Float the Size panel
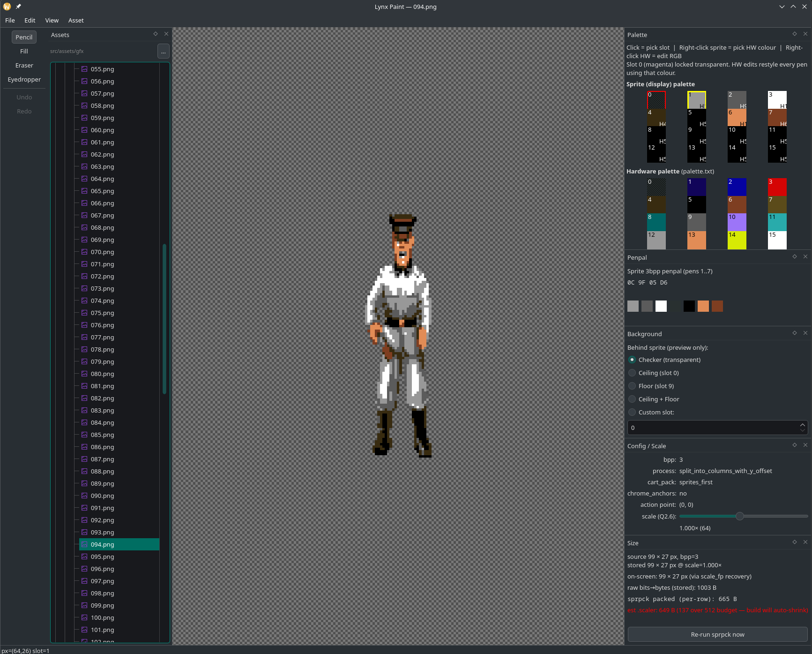The height and width of the screenshot is (654, 812). tap(795, 542)
